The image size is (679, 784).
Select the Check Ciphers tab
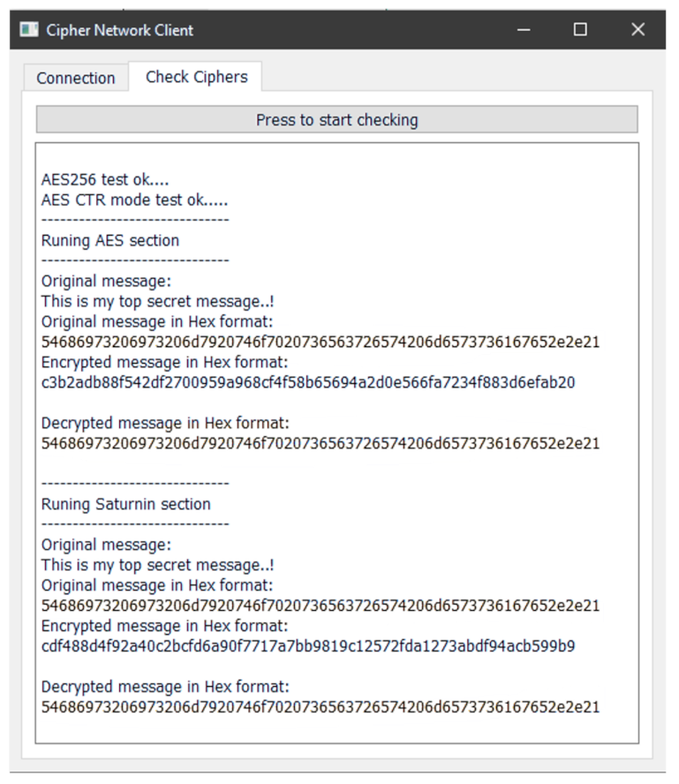(x=196, y=77)
